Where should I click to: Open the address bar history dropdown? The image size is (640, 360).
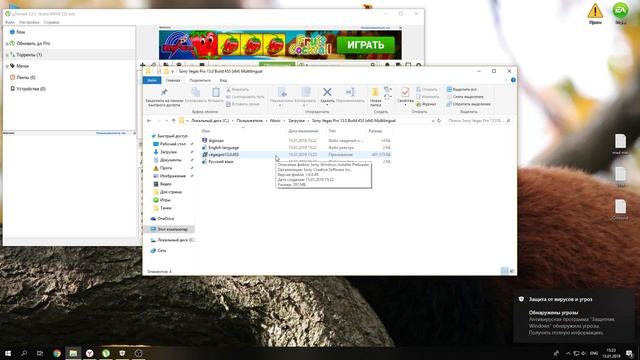[x=433, y=121]
